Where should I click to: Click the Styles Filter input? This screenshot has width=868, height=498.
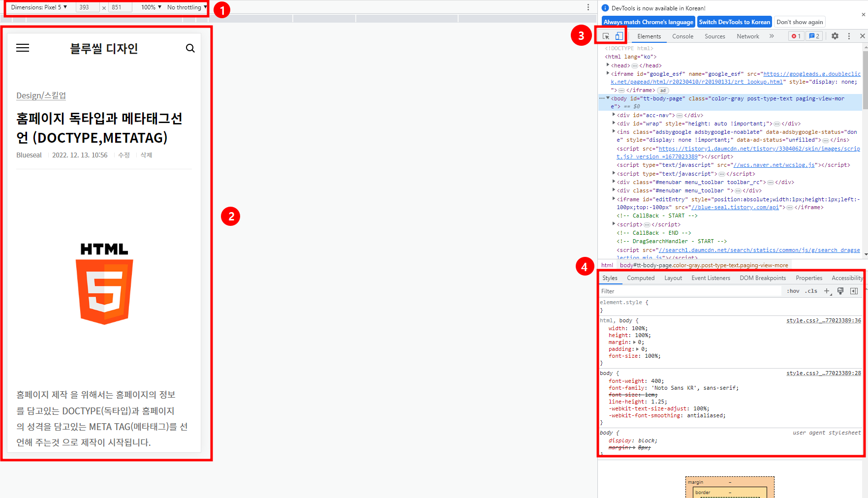click(x=690, y=291)
